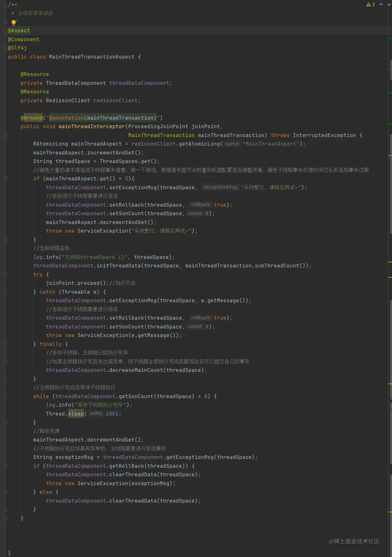
Task: Click the mainThreadInterceptor method name
Action: click(92, 126)
